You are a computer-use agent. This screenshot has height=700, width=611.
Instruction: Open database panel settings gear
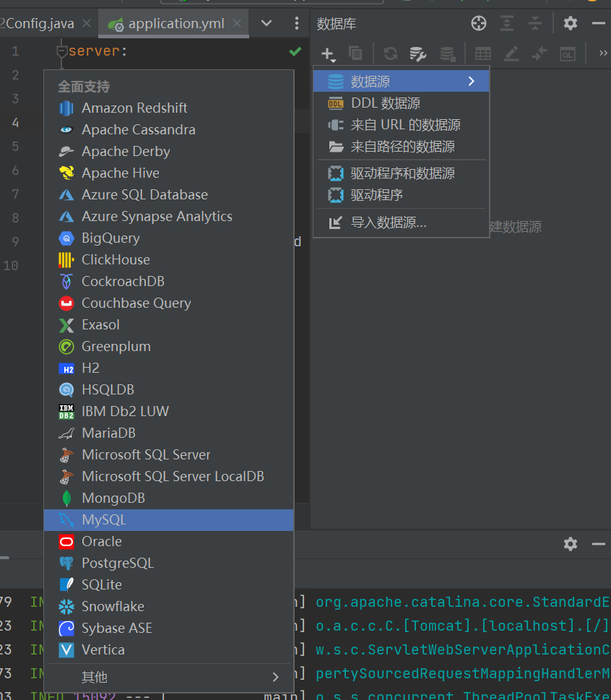(x=571, y=23)
